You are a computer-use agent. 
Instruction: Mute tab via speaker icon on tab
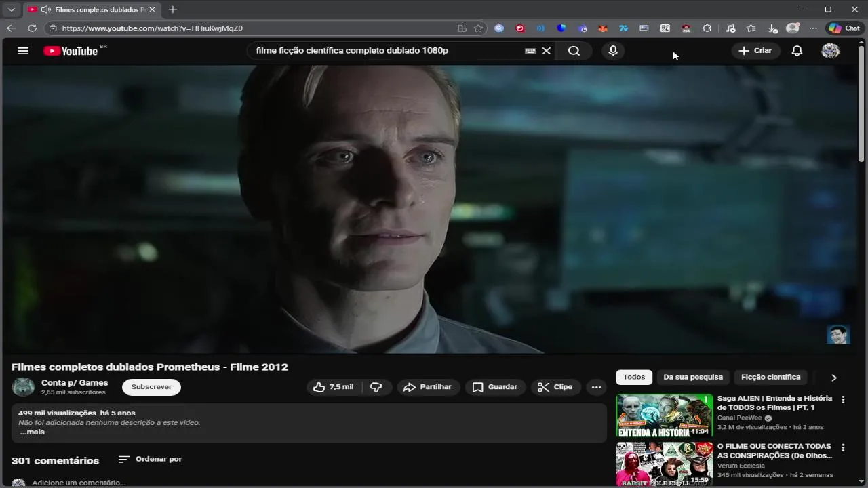(45, 9)
